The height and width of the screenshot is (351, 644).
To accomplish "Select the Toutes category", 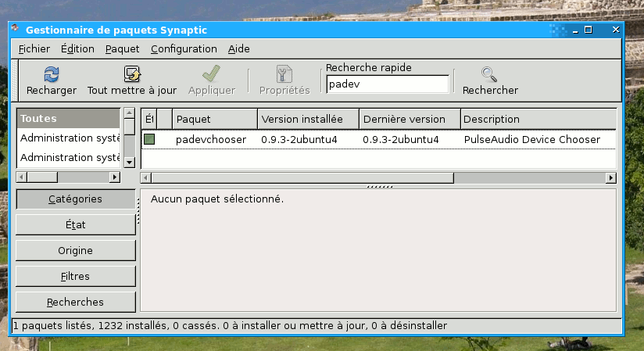I will pyautogui.click(x=69, y=118).
